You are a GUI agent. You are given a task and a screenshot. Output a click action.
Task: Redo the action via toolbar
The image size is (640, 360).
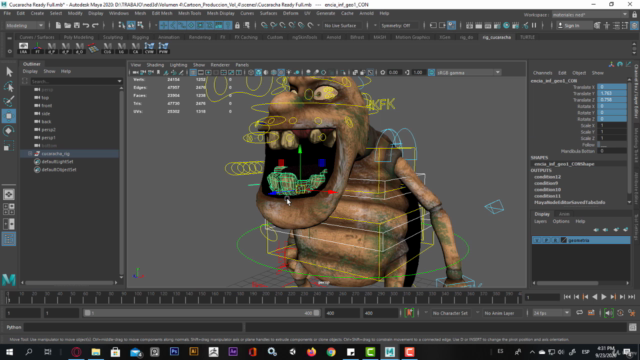coord(96,25)
